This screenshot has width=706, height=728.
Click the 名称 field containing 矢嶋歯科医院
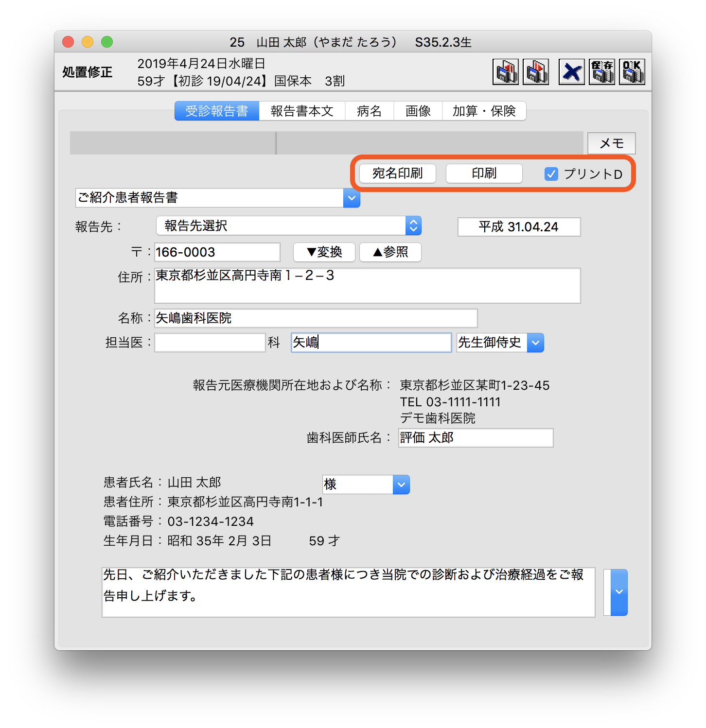click(x=315, y=318)
